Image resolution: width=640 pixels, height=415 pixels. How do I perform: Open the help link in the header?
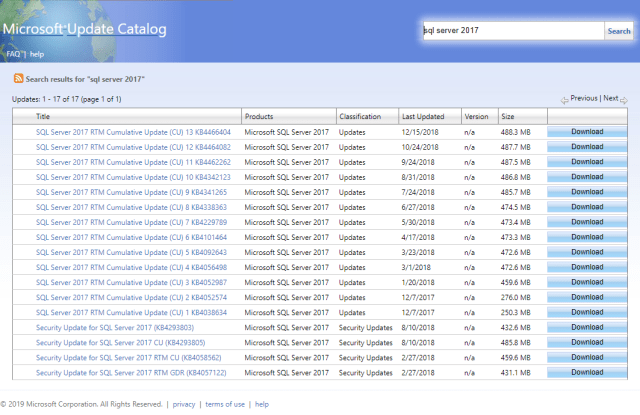37,54
